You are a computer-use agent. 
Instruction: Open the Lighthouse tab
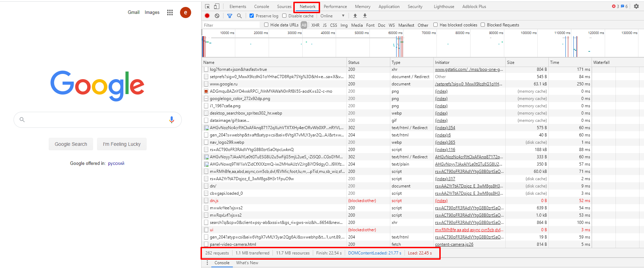click(x=444, y=7)
